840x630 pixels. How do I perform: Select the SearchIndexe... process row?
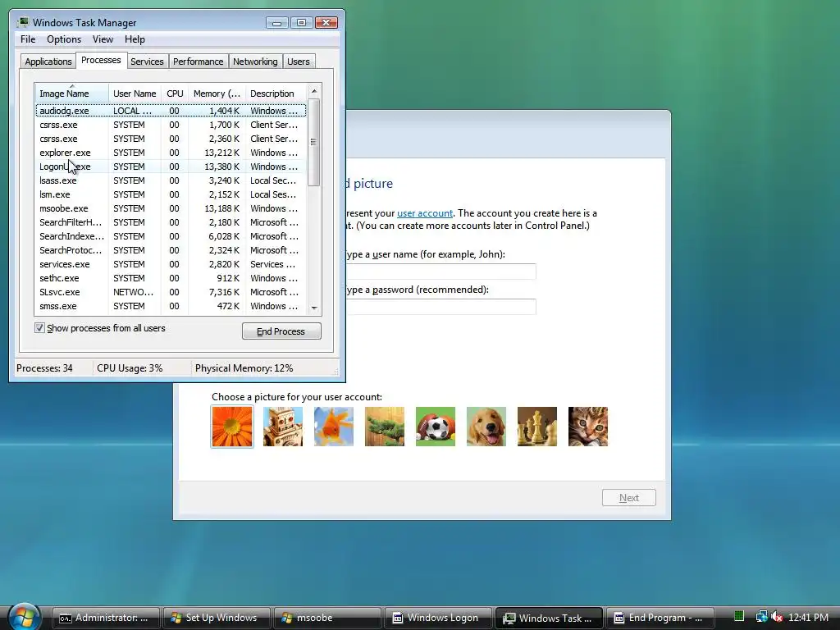click(x=171, y=236)
